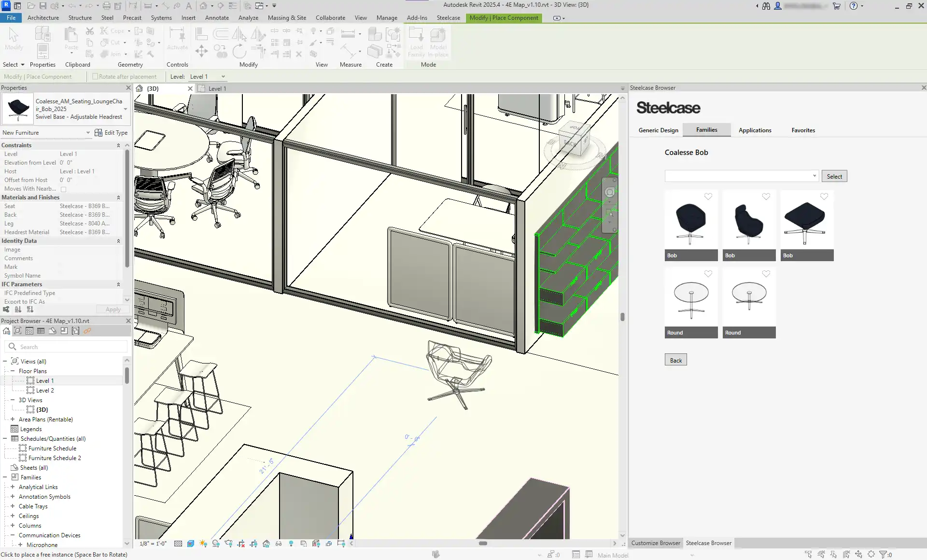
Task: Click the Back button in Steelcase Browser
Action: 675,360
